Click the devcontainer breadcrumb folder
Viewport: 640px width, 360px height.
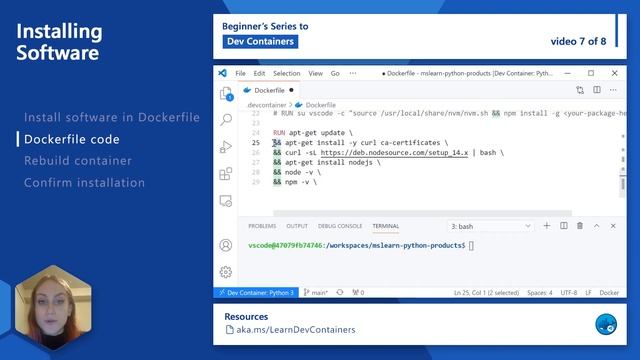pyautogui.click(x=267, y=105)
